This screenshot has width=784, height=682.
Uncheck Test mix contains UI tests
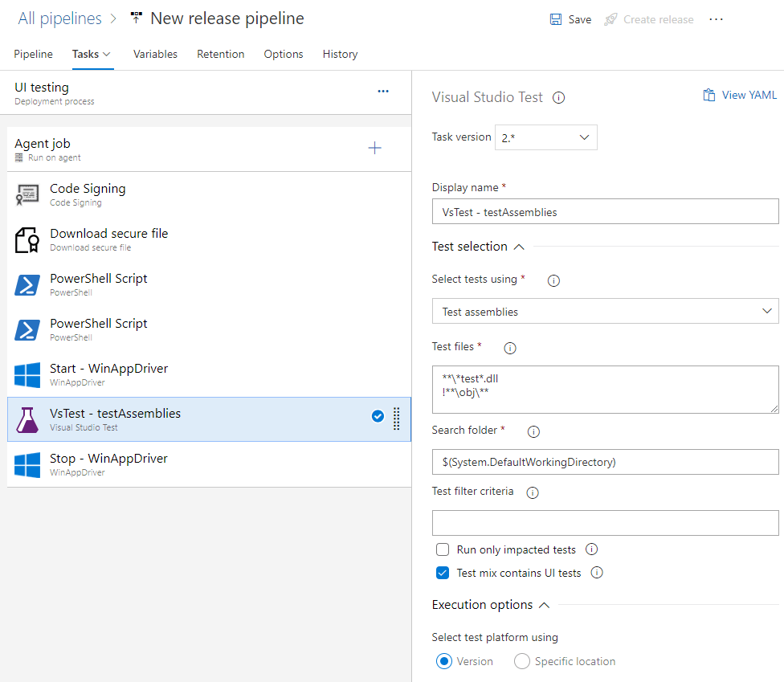click(x=443, y=573)
